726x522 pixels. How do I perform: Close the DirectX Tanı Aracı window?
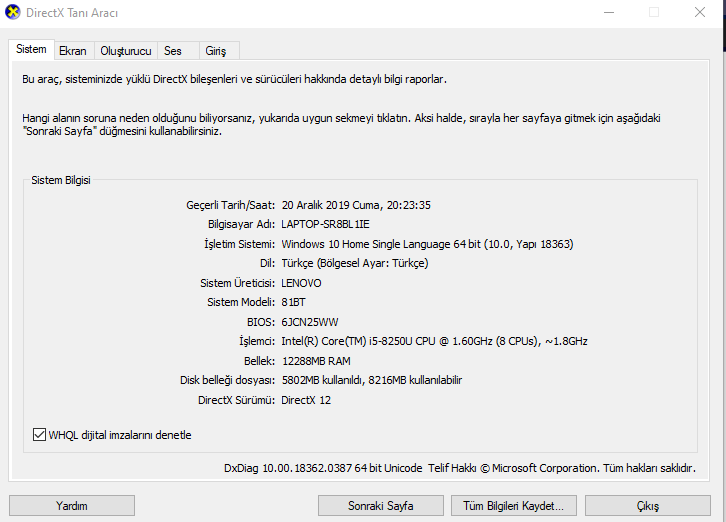click(700, 13)
